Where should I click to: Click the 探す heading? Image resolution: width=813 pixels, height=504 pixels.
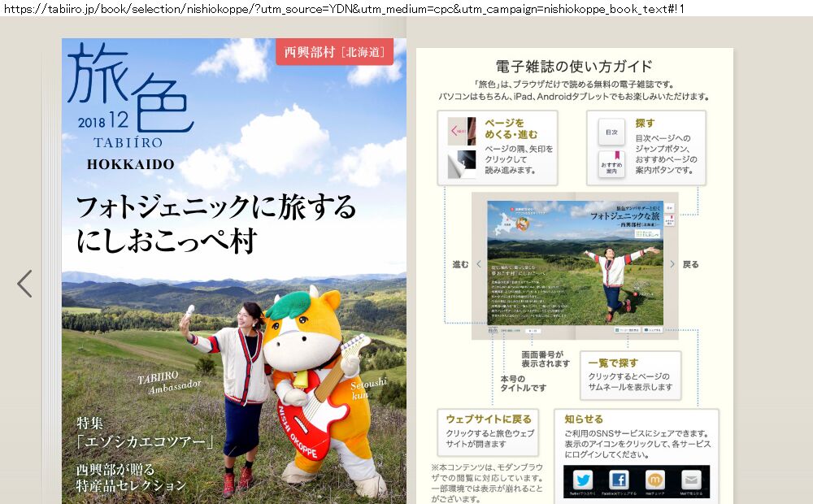(645, 124)
